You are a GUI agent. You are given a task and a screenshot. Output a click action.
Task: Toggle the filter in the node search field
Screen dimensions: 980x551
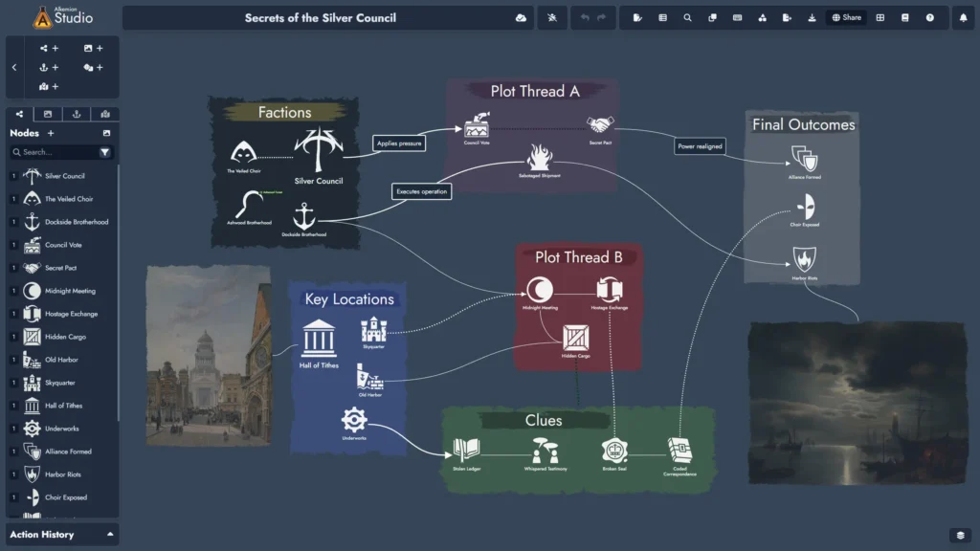(x=106, y=152)
